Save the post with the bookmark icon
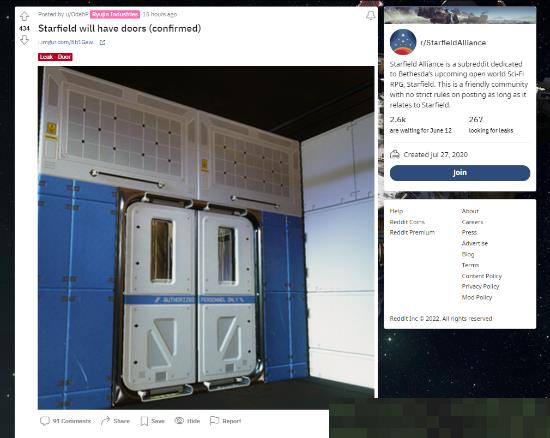The height and width of the screenshot is (438, 550). pos(144,421)
